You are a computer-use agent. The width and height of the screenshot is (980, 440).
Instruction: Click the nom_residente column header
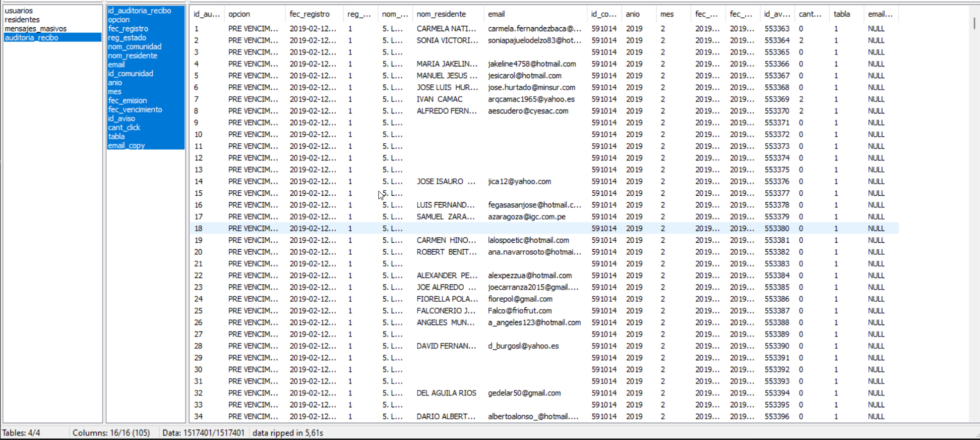(441, 14)
